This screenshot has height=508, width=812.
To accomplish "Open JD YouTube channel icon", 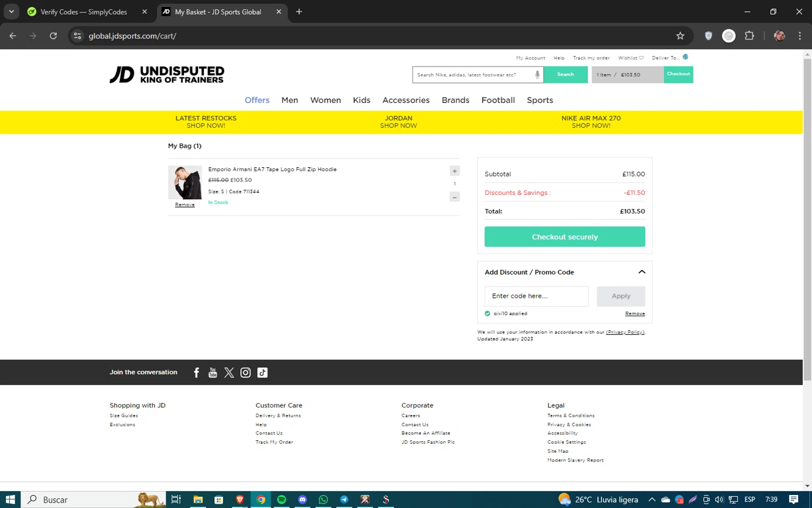I will click(213, 373).
